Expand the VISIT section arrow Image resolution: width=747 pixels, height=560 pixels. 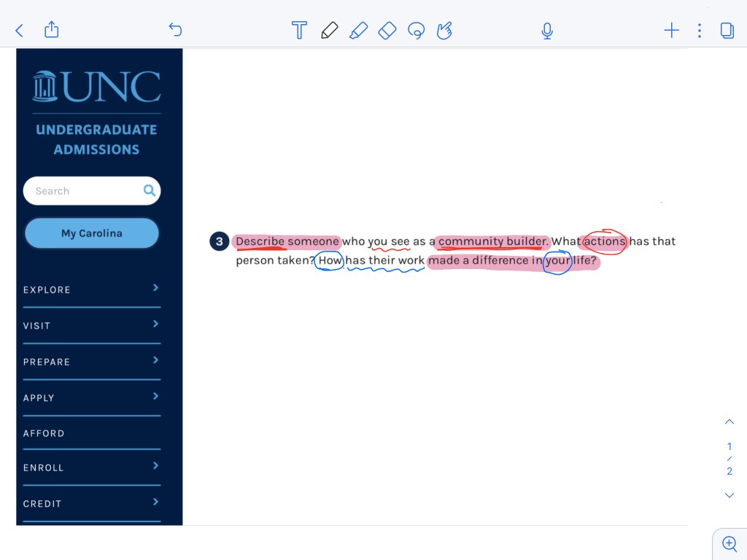click(155, 324)
